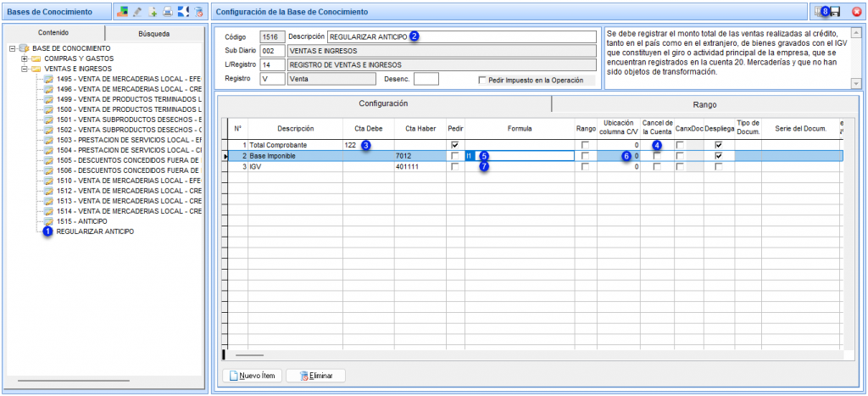Open the Rango tab
The image size is (868, 396).
(704, 104)
